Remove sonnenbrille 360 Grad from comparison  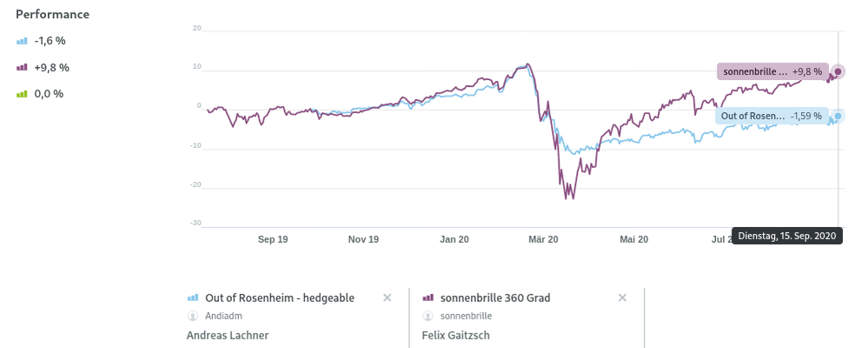click(x=622, y=298)
